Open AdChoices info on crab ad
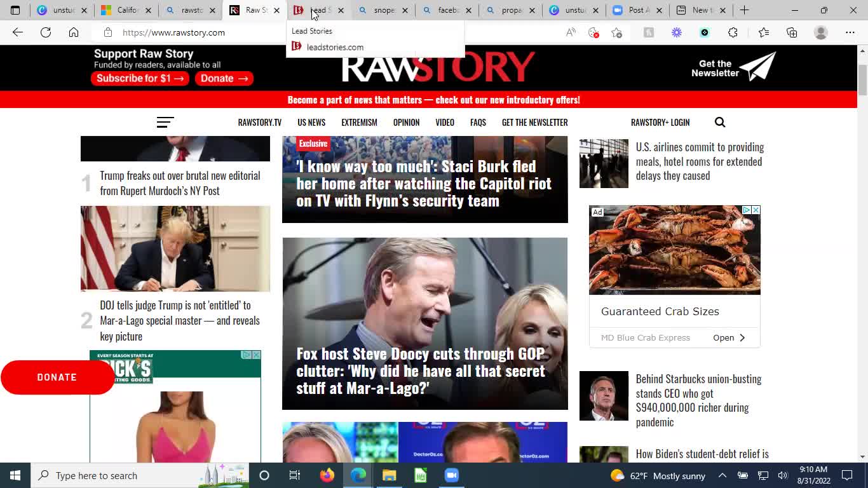 click(747, 210)
